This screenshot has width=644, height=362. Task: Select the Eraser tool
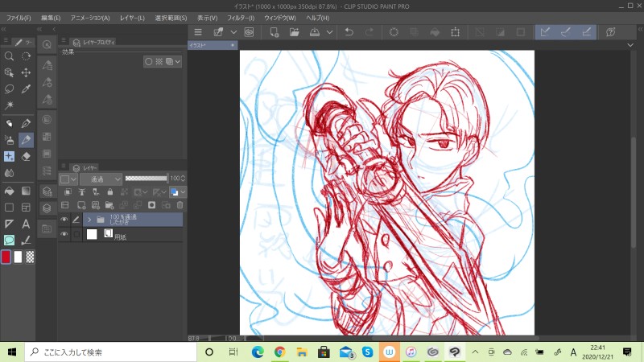click(x=26, y=156)
